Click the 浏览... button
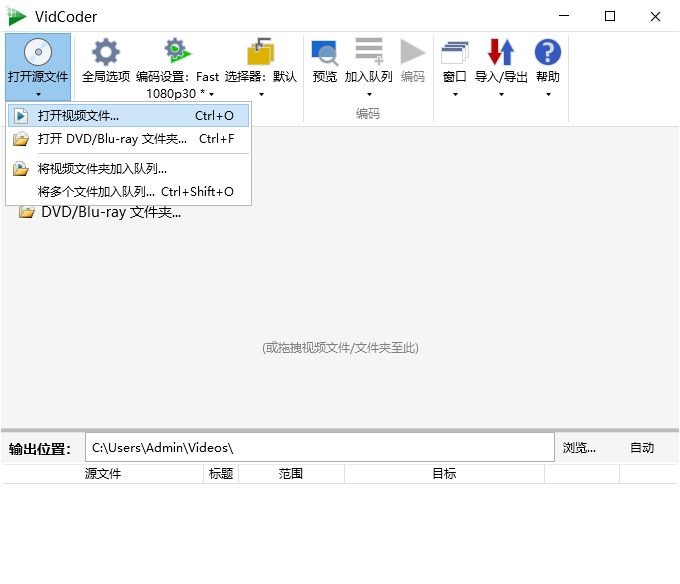Viewport: 680px width, 584px height. tap(579, 447)
